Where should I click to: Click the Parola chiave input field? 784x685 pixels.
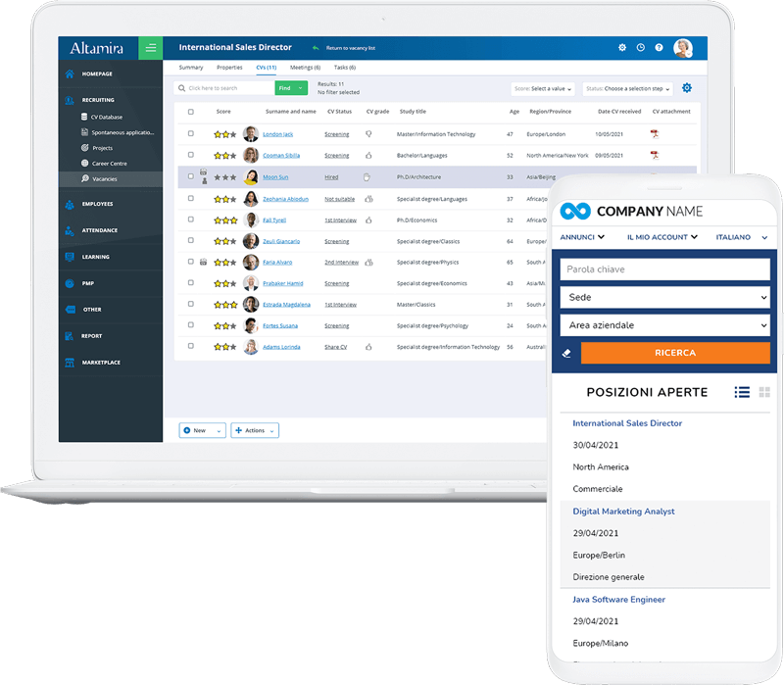tap(665, 269)
